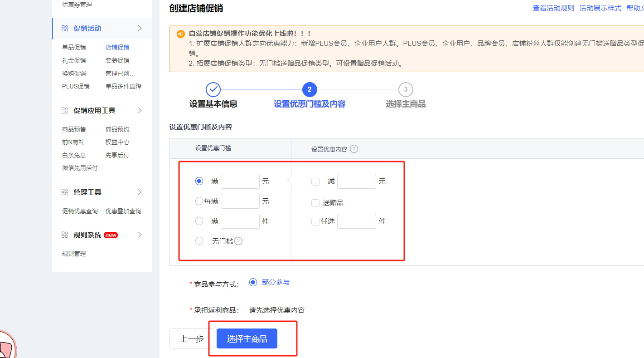
Task: Click the 选择主商品 blue button
Action: [x=247, y=338]
